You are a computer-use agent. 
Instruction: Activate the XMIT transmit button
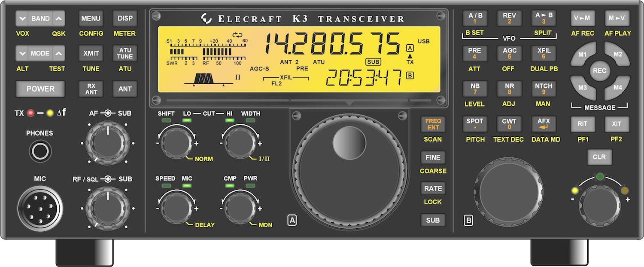91,54
